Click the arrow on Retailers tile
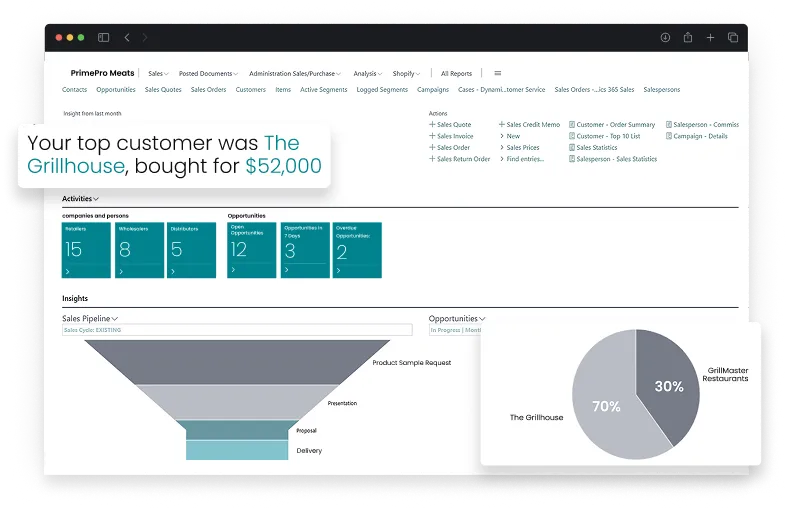 point(68,271)
